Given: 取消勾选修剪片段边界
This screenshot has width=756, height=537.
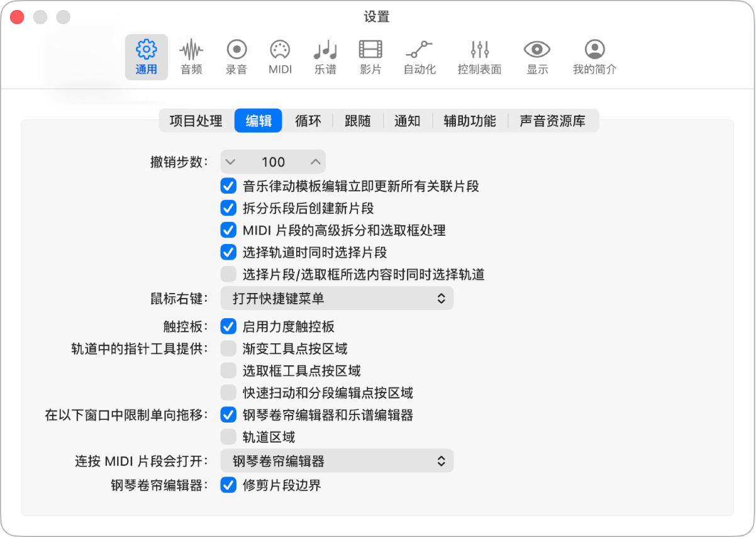Looking at the screenshot, I should tap(228, 485).
